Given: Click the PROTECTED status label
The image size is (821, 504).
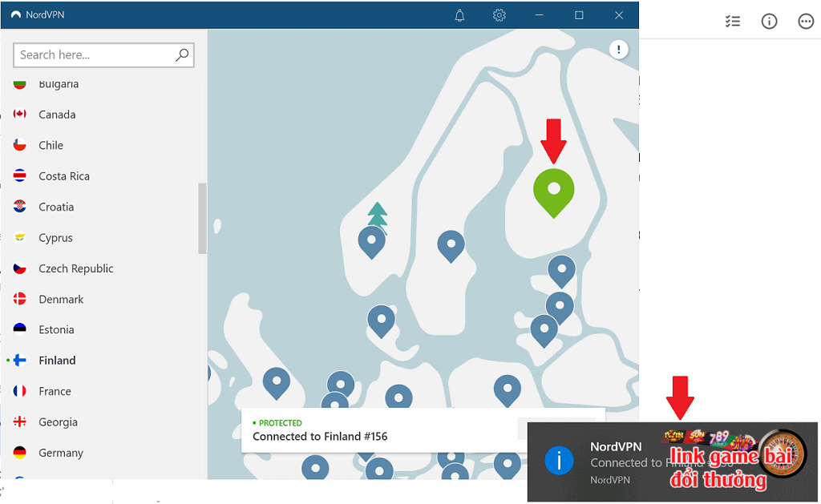Looking at the screenshot, I should pos(280,423).
